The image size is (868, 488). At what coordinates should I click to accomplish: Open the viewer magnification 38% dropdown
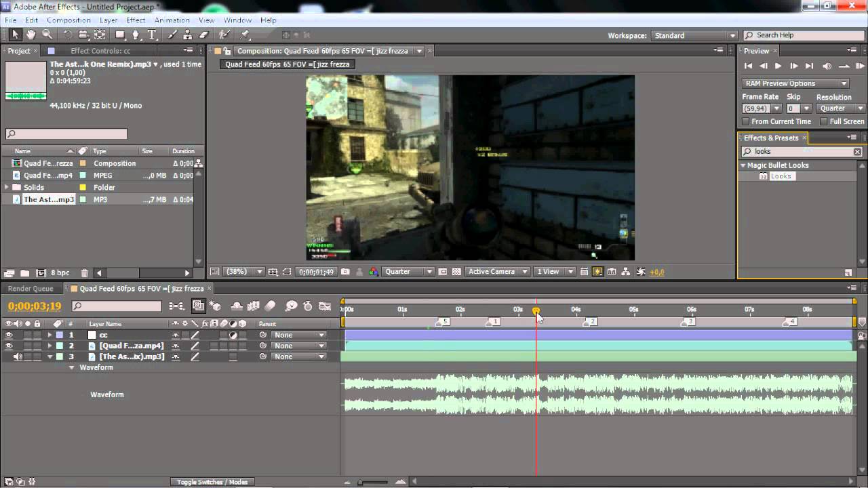coord(245,272)
